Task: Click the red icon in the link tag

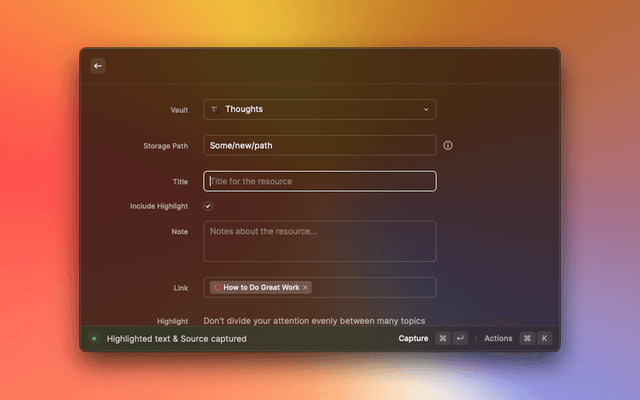Action: 217,288
